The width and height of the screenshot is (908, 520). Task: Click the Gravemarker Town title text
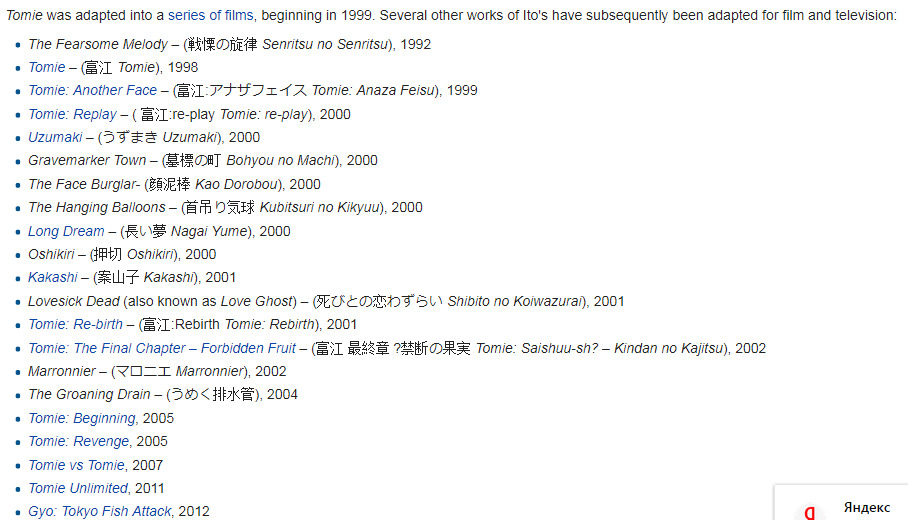coord(86,160)
